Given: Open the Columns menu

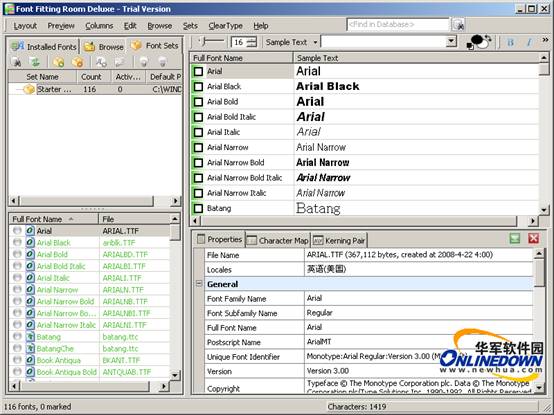Looking at the screenshot, I should click(99, 26).
